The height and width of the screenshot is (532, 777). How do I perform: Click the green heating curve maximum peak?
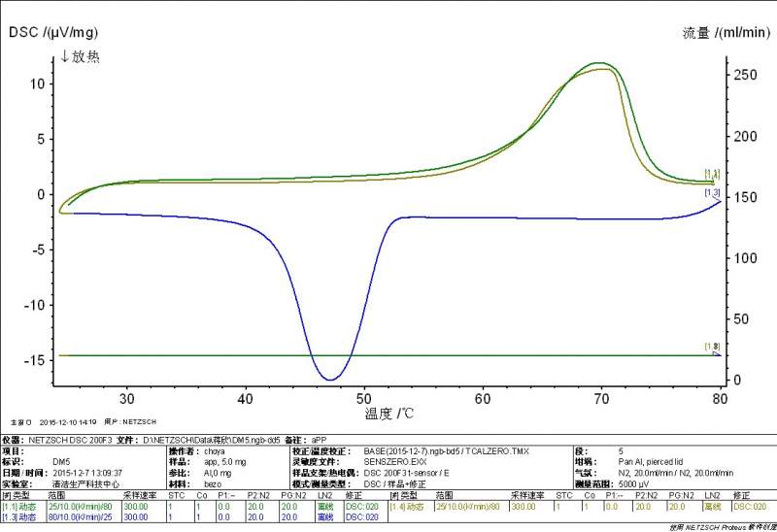pyautogui.click(x=599, y=63)
